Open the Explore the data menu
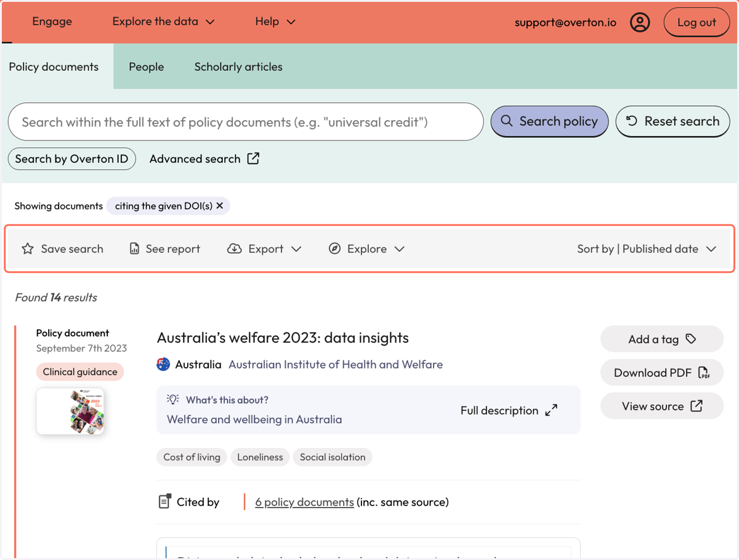 [x=164, y=22]
